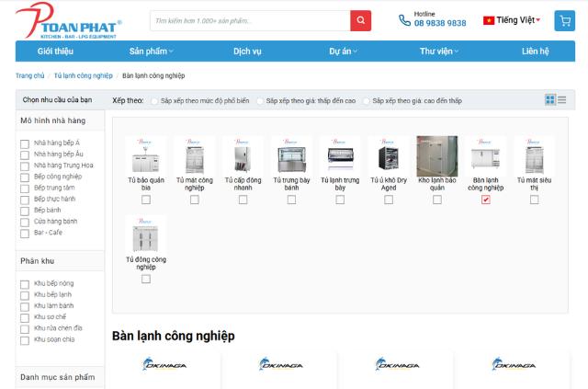Open the Liên hệ menu item
Viewport: 588px width, 389px height.
point(535,51)
